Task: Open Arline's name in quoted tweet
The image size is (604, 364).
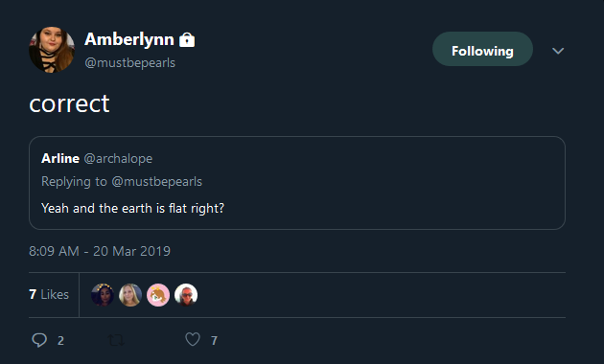Action: tap(60, 158)
